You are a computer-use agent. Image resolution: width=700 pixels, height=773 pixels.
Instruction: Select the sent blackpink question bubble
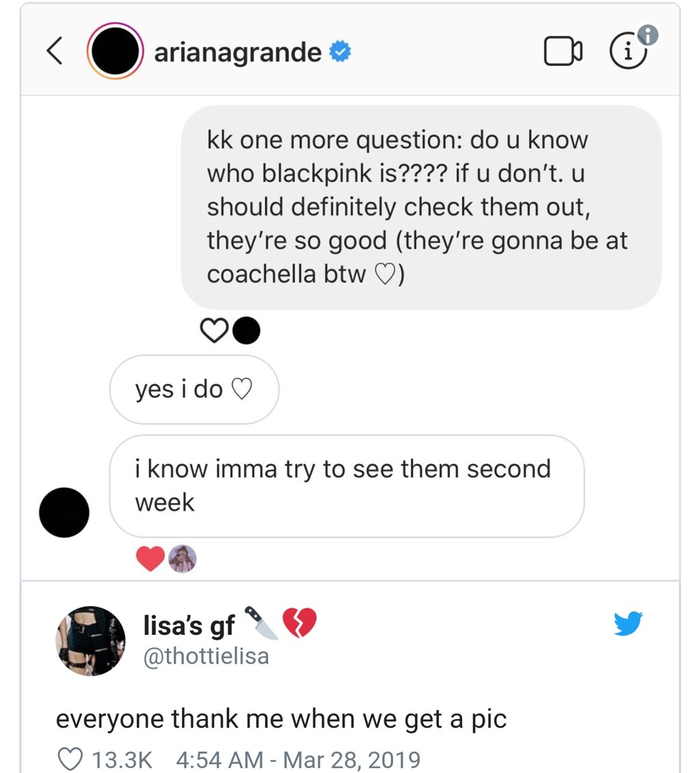pos(420,206)
